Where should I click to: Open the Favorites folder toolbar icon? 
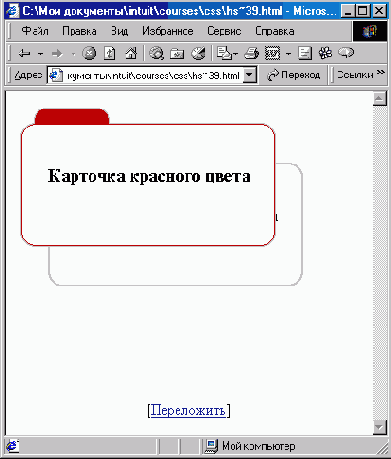[177, 53]
